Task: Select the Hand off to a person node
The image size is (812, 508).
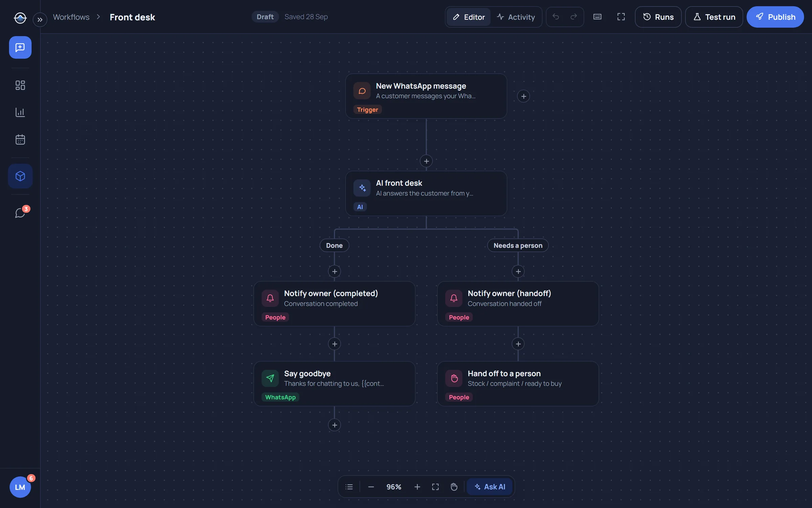Action: (x=518, y=384)
